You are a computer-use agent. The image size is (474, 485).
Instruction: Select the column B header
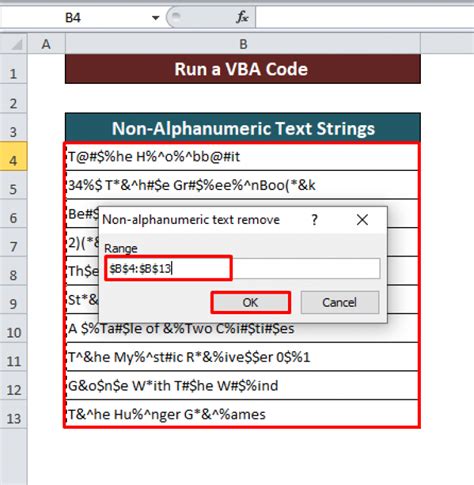243,44
